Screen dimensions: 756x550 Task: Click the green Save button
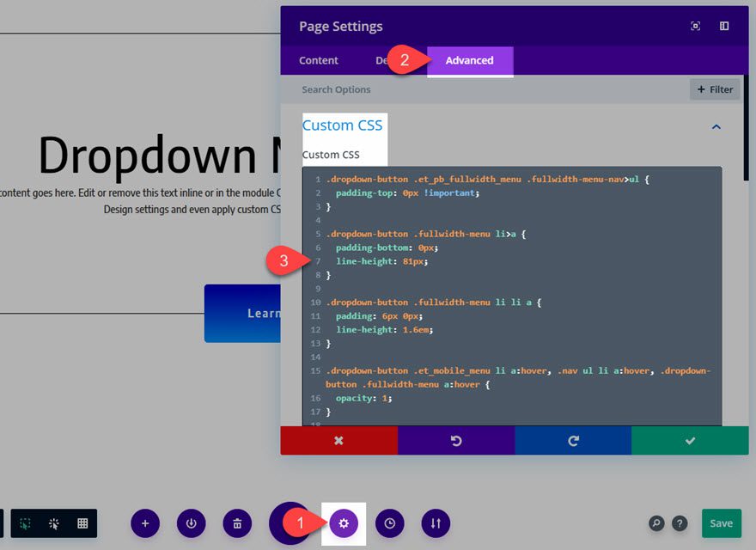point(721,522)
